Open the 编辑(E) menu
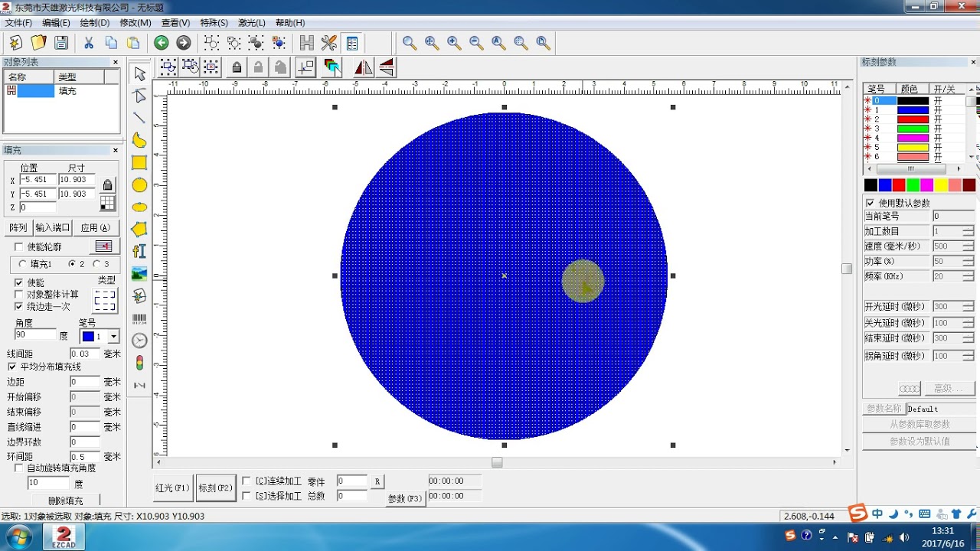Image resolution: width=980 pixels, height=551 pixels. (x=56, y=23)
